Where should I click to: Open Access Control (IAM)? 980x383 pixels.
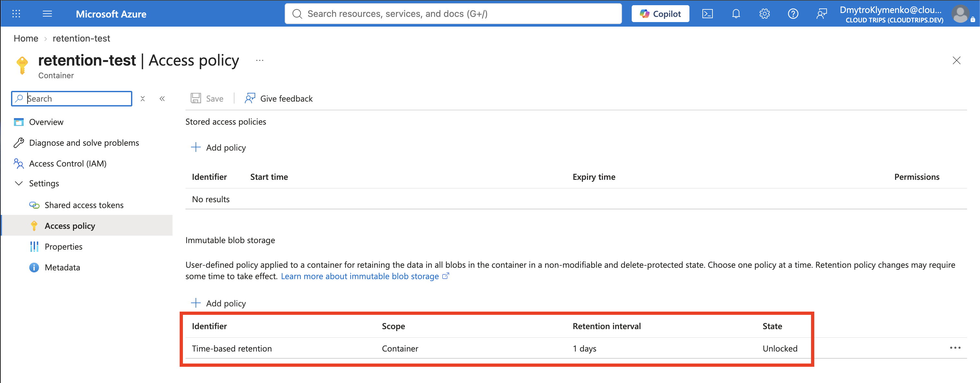tap(68, 164)
